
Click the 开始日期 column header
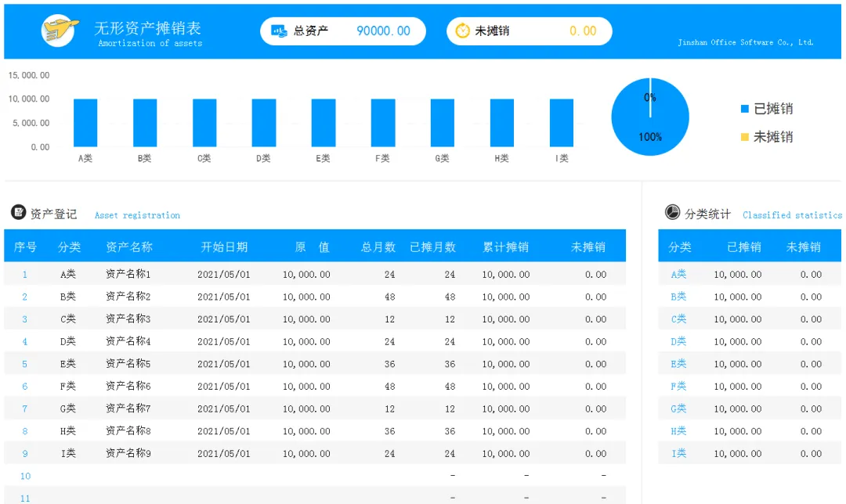(x=224, y=247)
